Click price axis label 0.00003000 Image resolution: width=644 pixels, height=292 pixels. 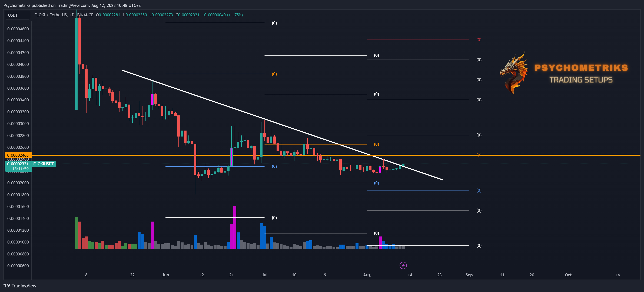click(x=18, y=124)
